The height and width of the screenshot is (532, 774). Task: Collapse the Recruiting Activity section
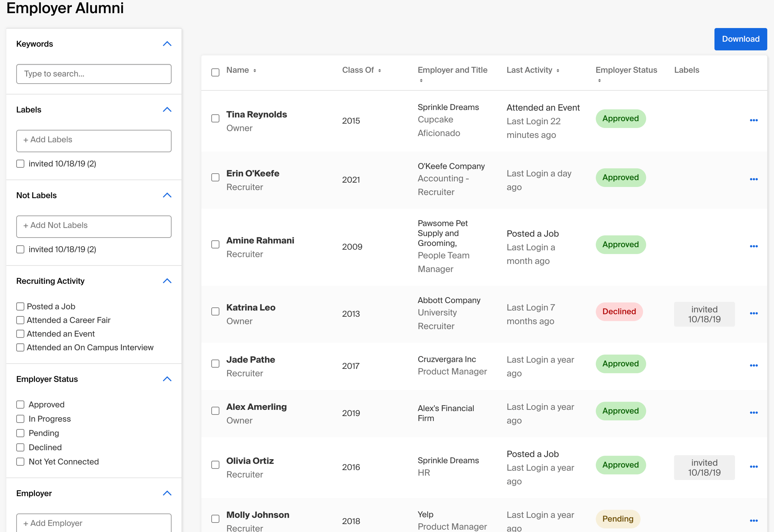click(167, 281)
